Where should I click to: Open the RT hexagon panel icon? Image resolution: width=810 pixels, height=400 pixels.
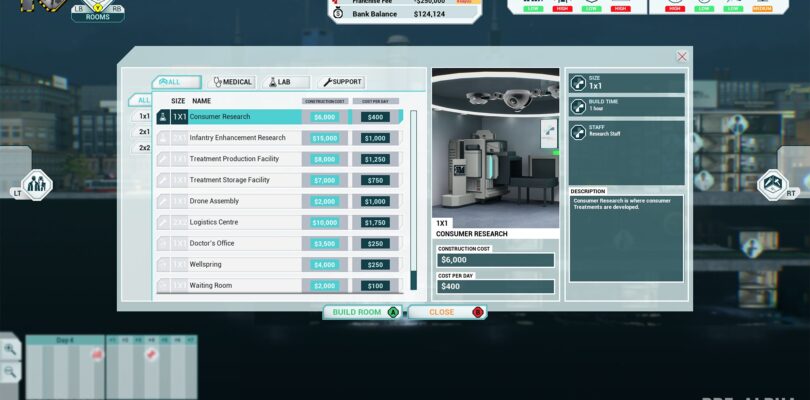[773, 184]
